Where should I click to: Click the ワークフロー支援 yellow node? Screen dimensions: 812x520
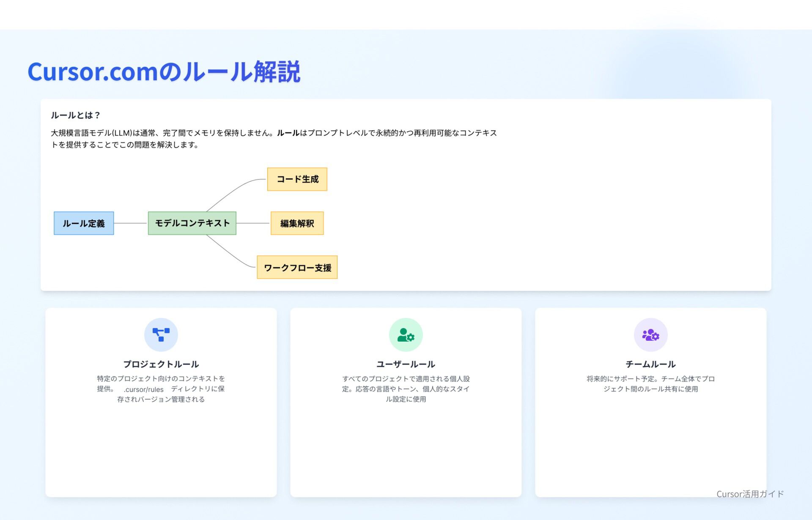[297, 267]
